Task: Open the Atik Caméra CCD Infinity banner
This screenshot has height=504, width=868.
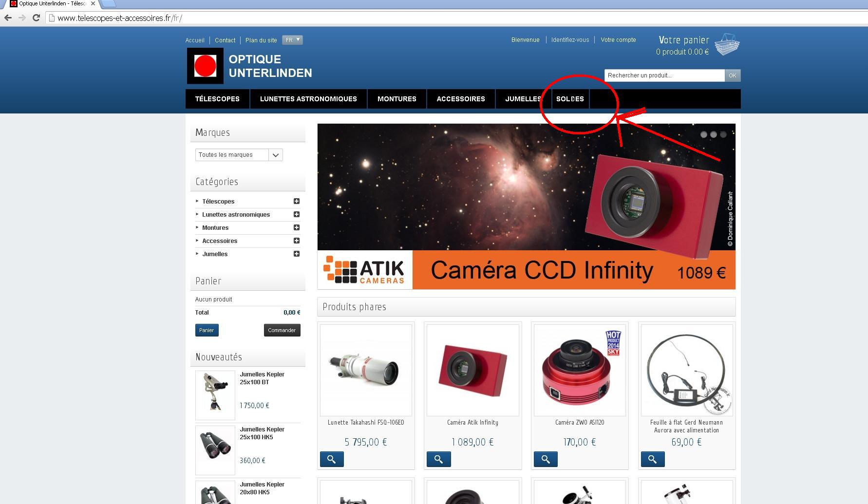Action: coord(526,206)
